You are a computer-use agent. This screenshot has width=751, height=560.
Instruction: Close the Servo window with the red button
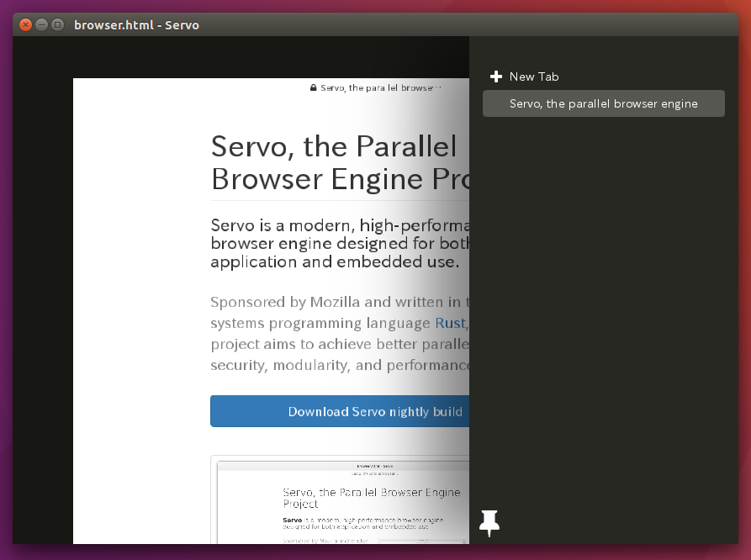tap(26, 25)
